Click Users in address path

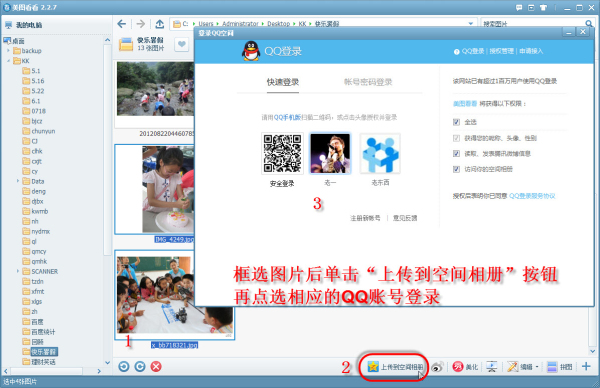pyautogui.click(x=206, y=24)
